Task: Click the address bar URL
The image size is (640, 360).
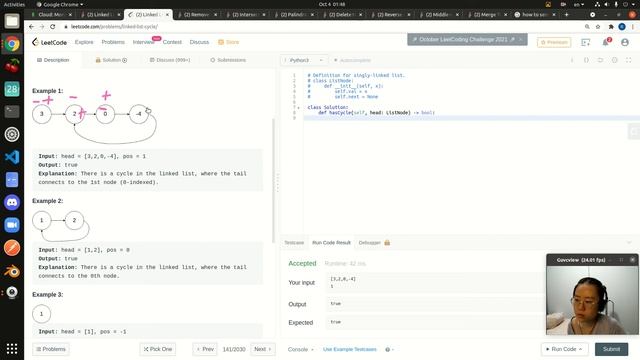Action: point(114,27)
